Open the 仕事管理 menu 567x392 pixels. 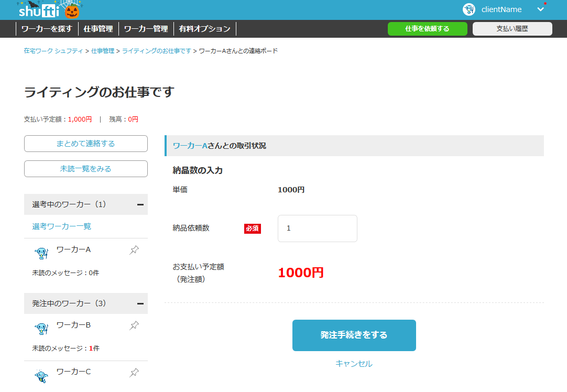click(99, 29)
